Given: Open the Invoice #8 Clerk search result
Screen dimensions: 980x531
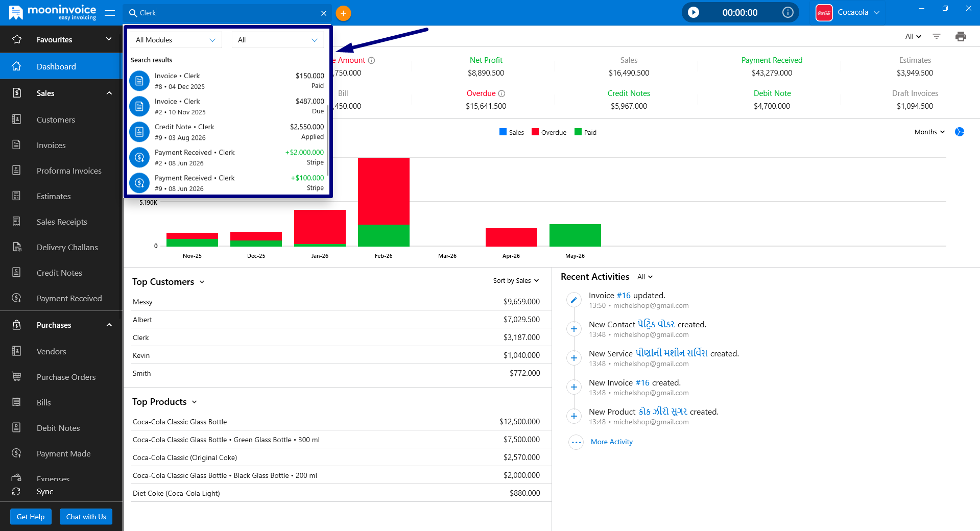Looking at the screenshot, I should [227, 81].
